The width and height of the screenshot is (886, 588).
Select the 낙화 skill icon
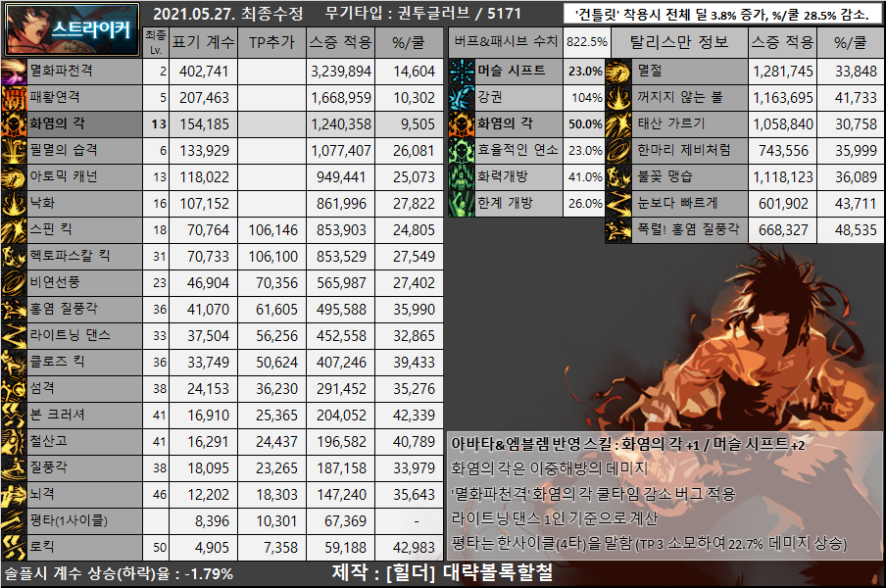pos(14,203)
